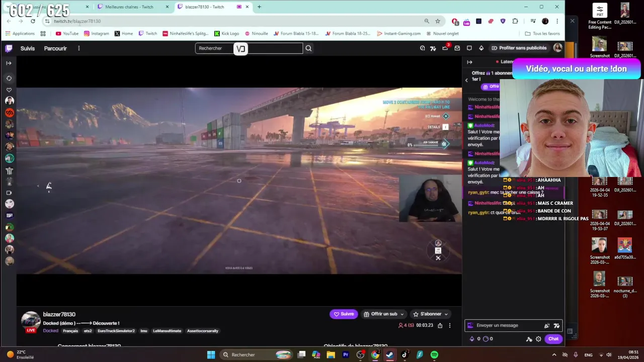Open Spotify from the taskbar

tap(434, 354)
